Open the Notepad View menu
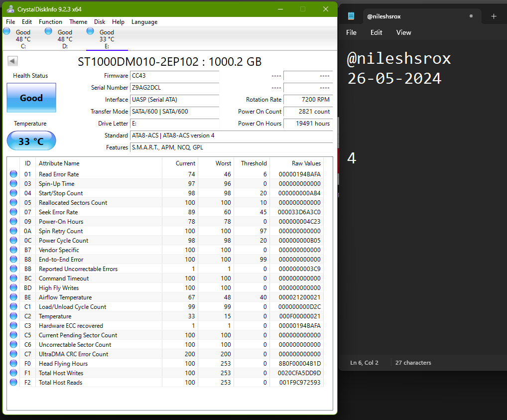507x420 pixels. 403,32
